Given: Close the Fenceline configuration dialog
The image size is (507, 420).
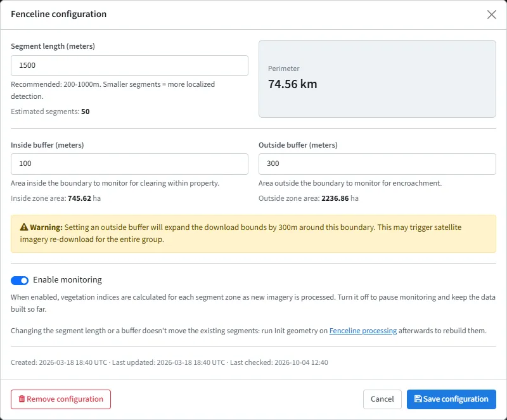Looking at the screenshot, I should pyautogui.click(x=492, y=15).
